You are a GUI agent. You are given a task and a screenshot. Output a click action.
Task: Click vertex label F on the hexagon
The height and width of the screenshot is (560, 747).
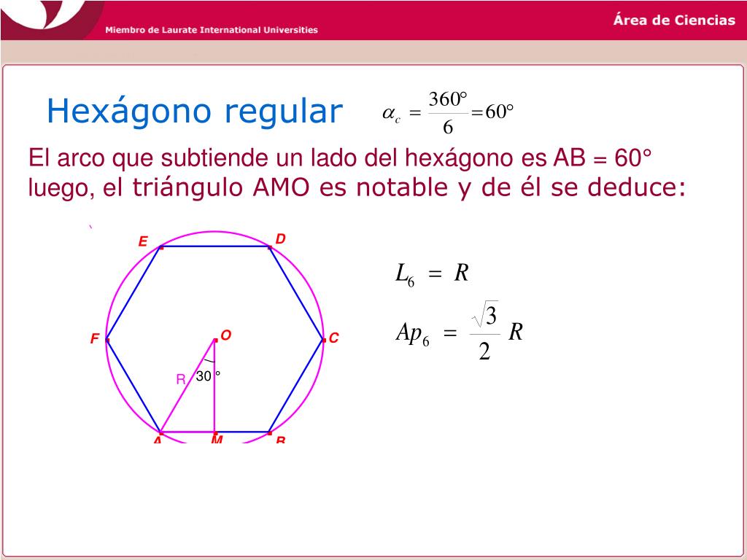pos(94,338)
